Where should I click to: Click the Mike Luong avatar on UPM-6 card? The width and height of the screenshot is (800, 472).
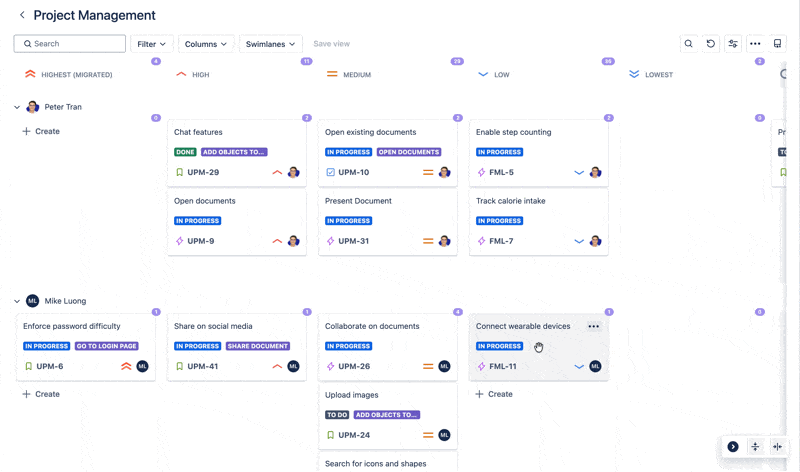[142, 367]
